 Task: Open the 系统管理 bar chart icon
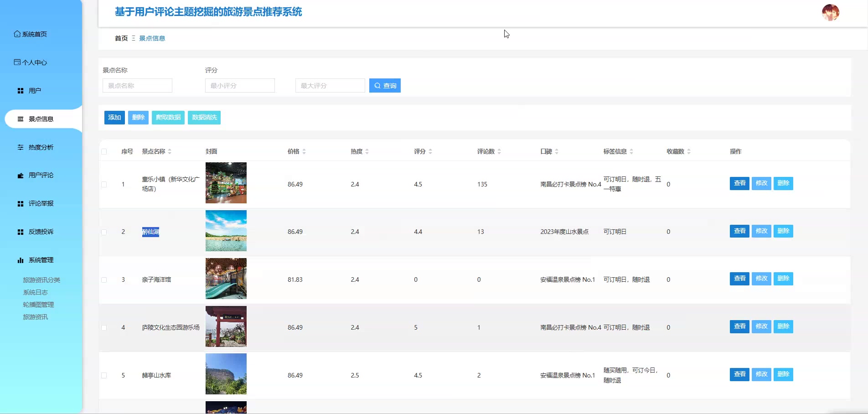point(21,260)
